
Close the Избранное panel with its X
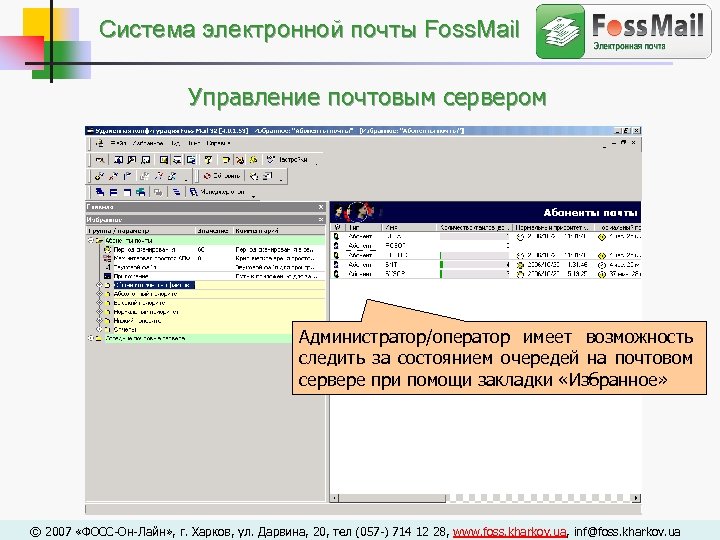point(321,219)
